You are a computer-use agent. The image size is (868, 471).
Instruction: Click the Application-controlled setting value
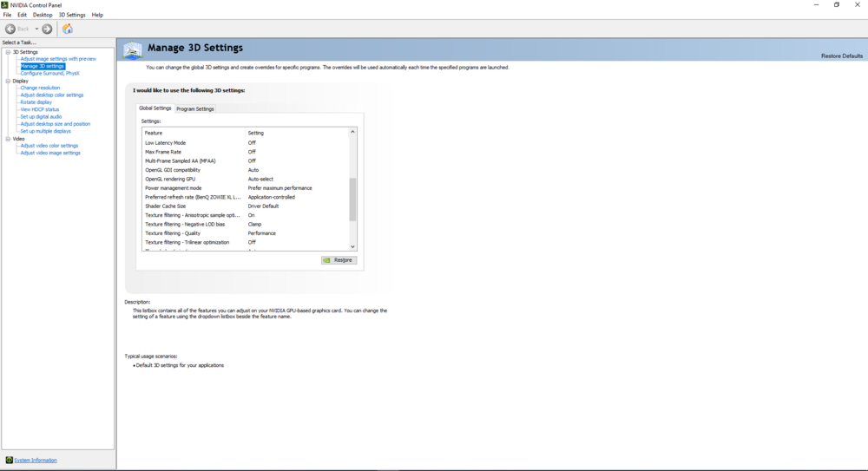pyautogui.click(x=271, y=197)
